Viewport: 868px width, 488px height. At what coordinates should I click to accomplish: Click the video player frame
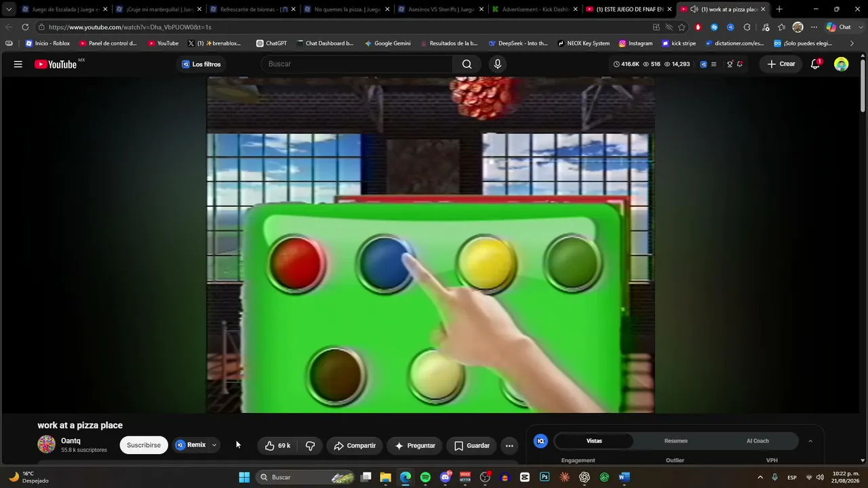pos(431,245)
